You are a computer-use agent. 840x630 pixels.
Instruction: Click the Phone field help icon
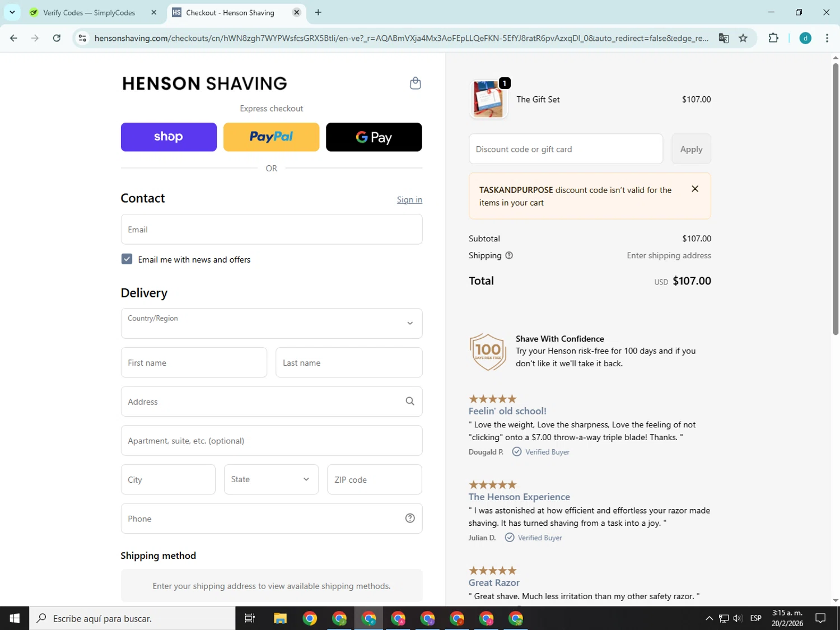coord(410,519)
